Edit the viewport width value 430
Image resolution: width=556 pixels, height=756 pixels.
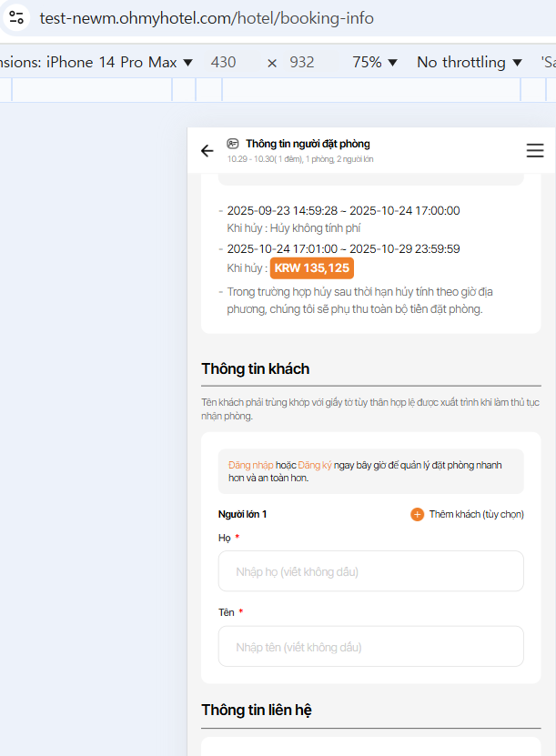pos(223,62)
